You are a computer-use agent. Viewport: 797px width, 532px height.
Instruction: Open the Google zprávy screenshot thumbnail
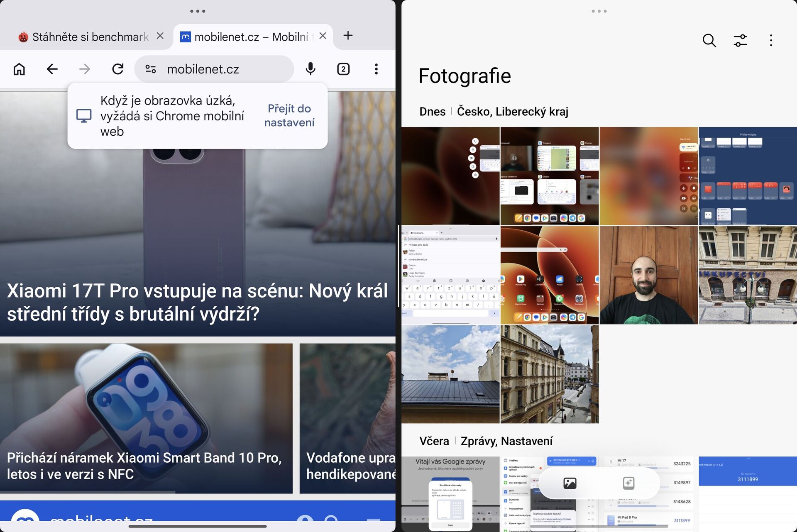point(450,494)
